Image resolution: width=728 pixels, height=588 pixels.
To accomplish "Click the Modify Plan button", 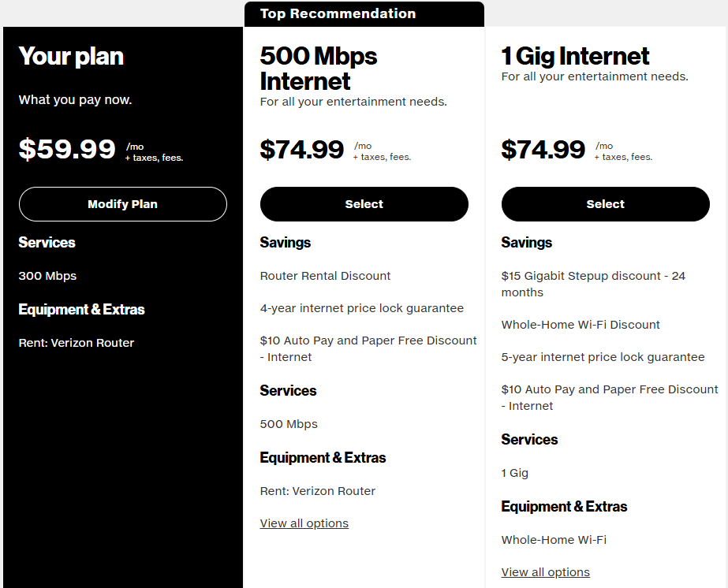I will pos(123,204).
